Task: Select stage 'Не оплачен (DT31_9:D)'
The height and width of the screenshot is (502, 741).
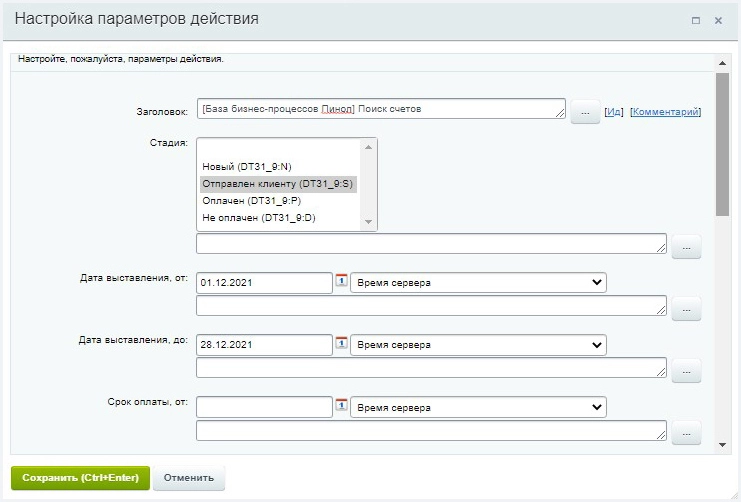Action: pyautogui.click(x=258, y=218)
